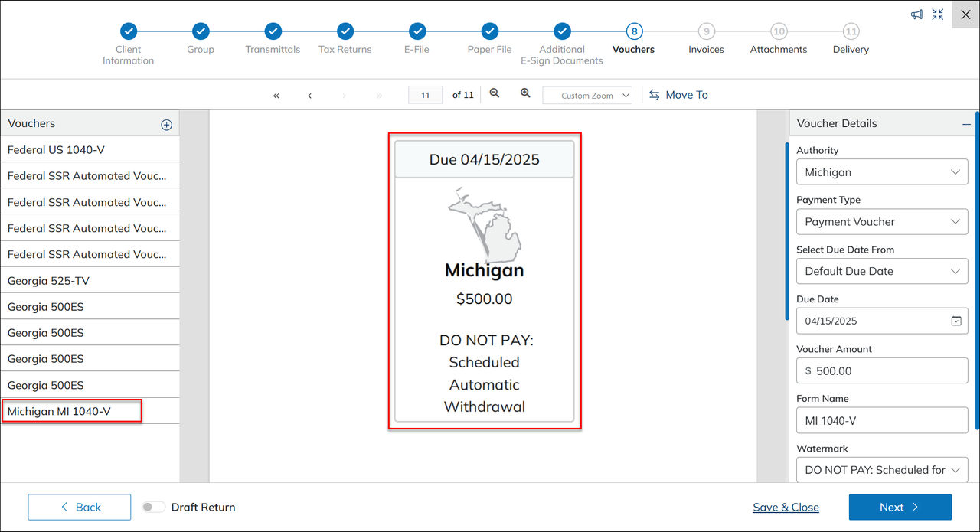Click the step 10 Attachments circle
Viewport: 980px width, 532px height.
click(x=779, y=31)
